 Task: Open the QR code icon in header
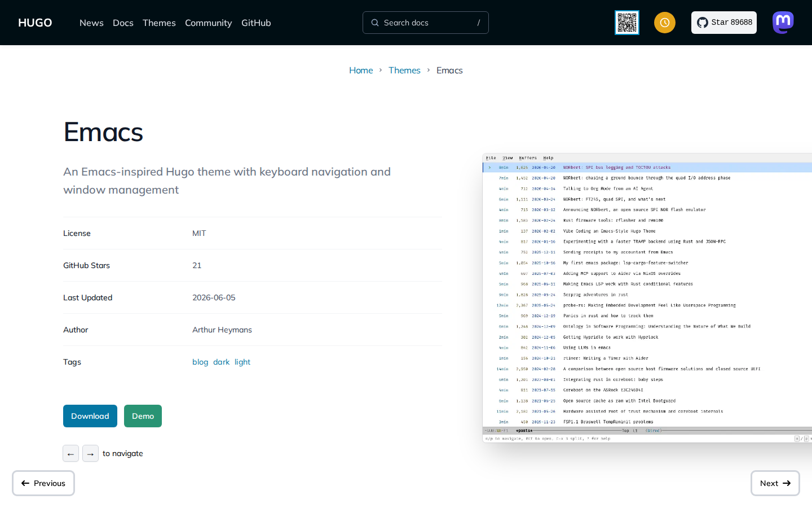tap(627, 23)
